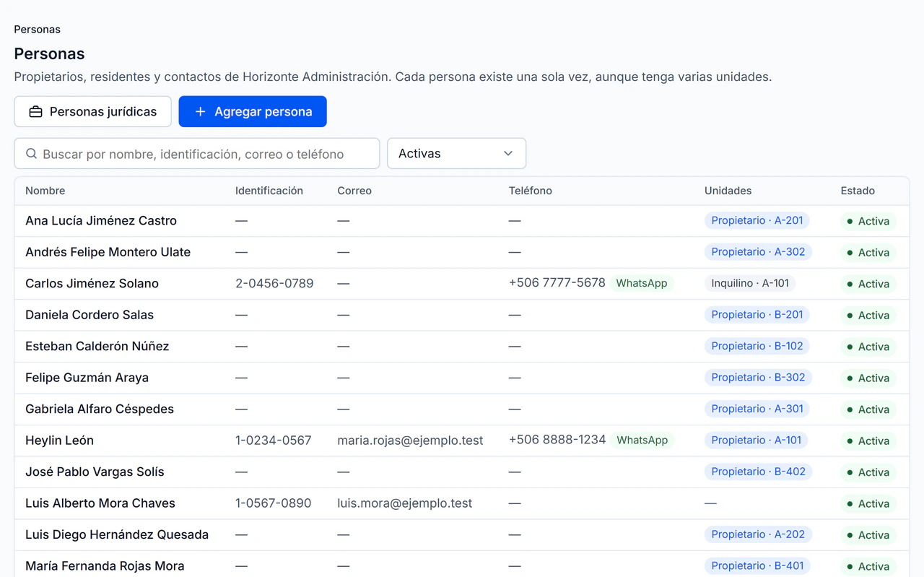Screen dimensions: 924x577
Task: Select the Heylin León row name
Action: (x=60, y=441)
